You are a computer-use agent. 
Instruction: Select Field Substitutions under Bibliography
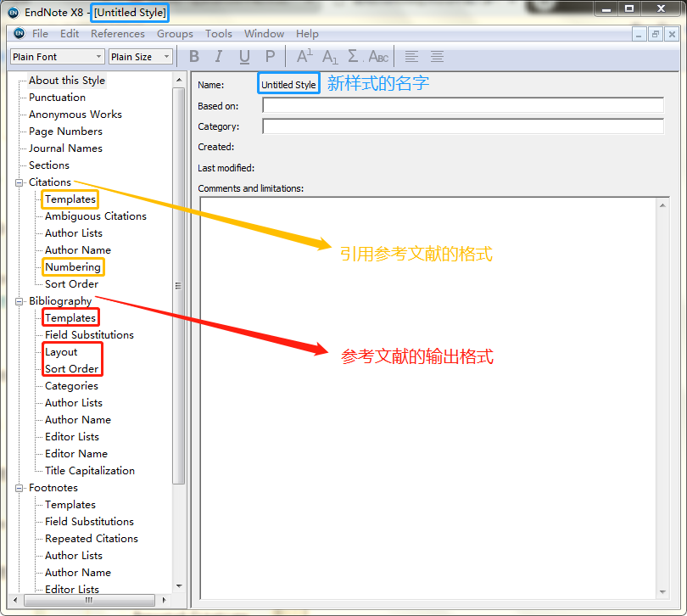pyautogui.click(x=89, y=335)
